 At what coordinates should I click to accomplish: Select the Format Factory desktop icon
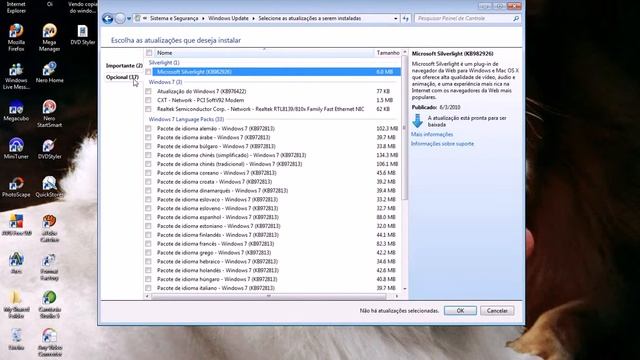click(x=49, y=267)
